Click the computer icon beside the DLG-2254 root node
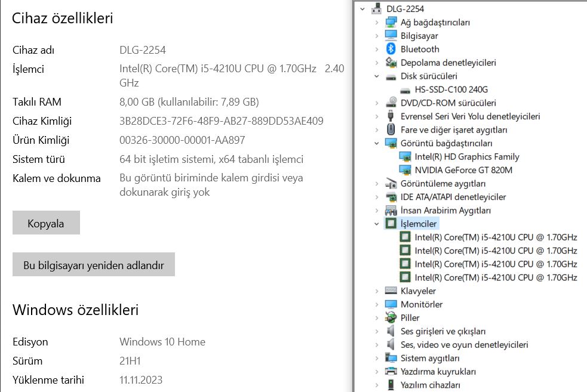587x392 pixels. [376, 8]
